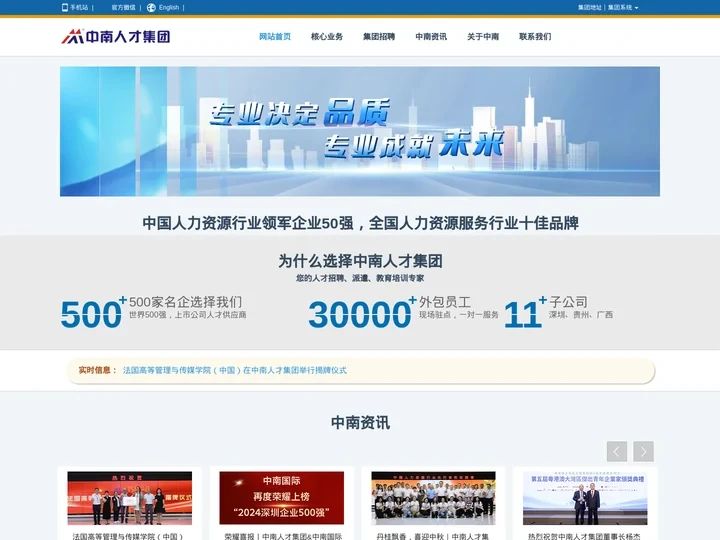This screenshot has height=540, width=720.
Task: Click the 丹桂飘香，喜迎中秋 news title
Action: (x=433, y=536)
